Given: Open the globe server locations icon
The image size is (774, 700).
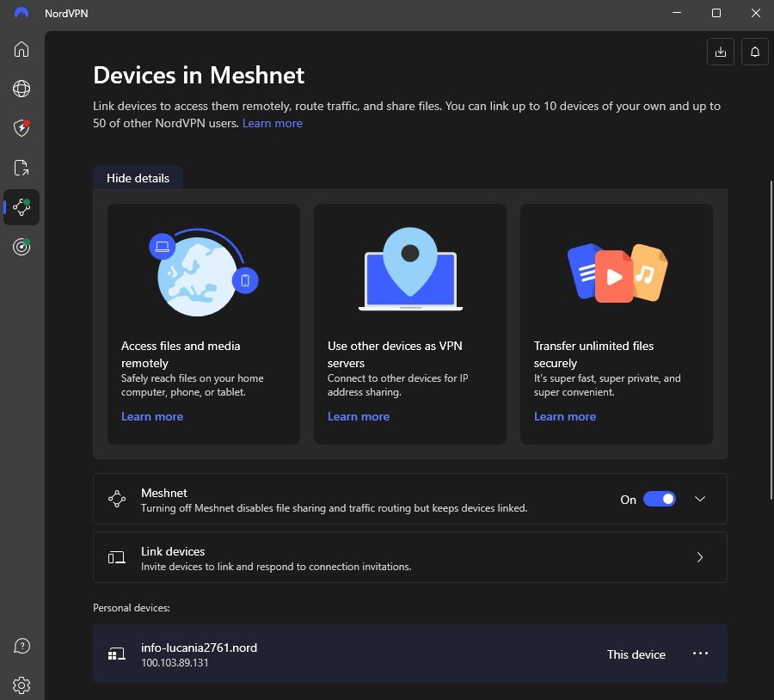Looking at the screenshot, I should tap(21, 89).
